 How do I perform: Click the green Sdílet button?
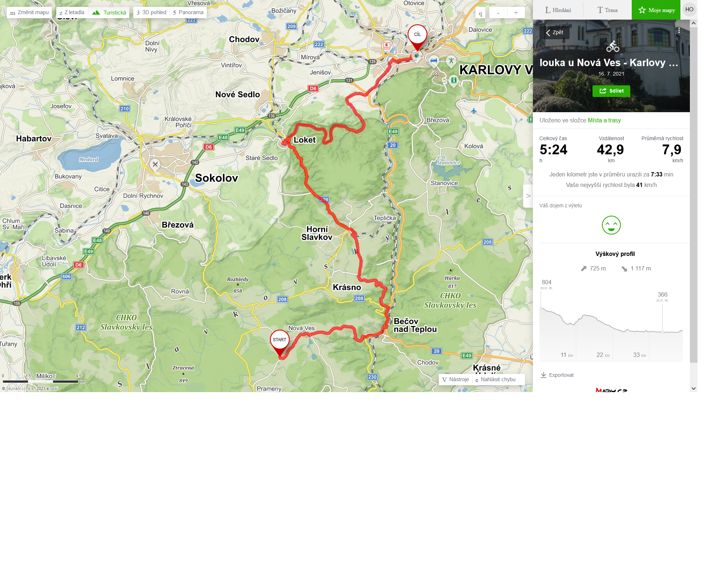(611, 91)
